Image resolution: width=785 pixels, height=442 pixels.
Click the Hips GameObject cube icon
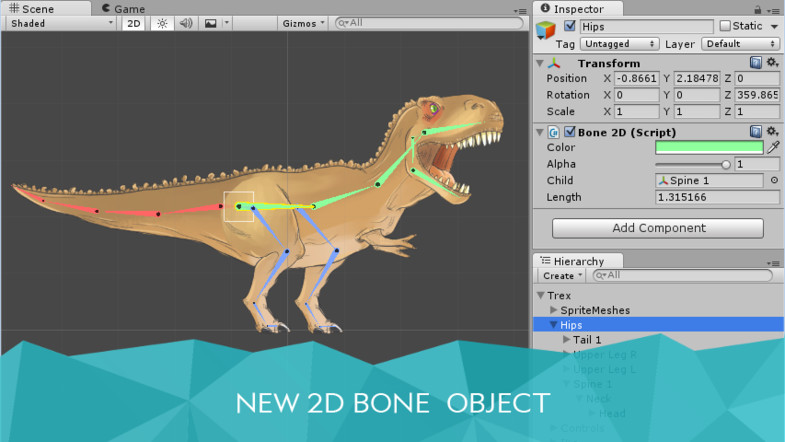[x=546, y=30]
